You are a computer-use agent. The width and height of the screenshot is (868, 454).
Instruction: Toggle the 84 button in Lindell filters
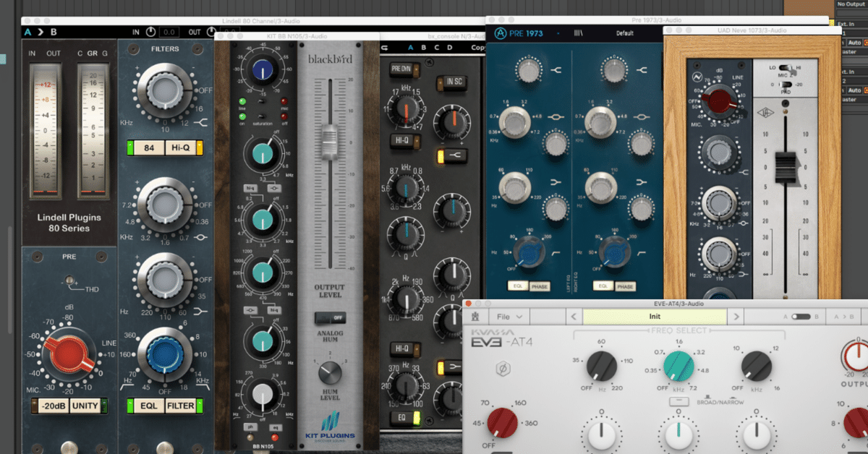tap(149, 149)
